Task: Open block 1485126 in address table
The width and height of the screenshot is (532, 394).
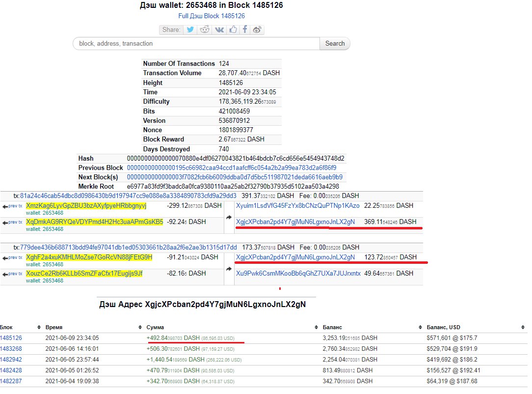Action: (11, 338)
